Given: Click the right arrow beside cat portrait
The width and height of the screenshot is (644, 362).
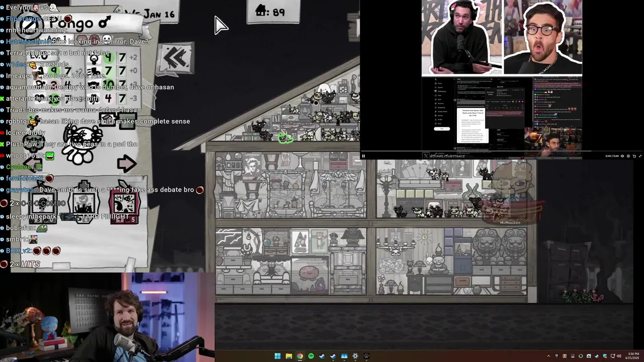Looking at the screenshot, I should click(x=126, y=163).
